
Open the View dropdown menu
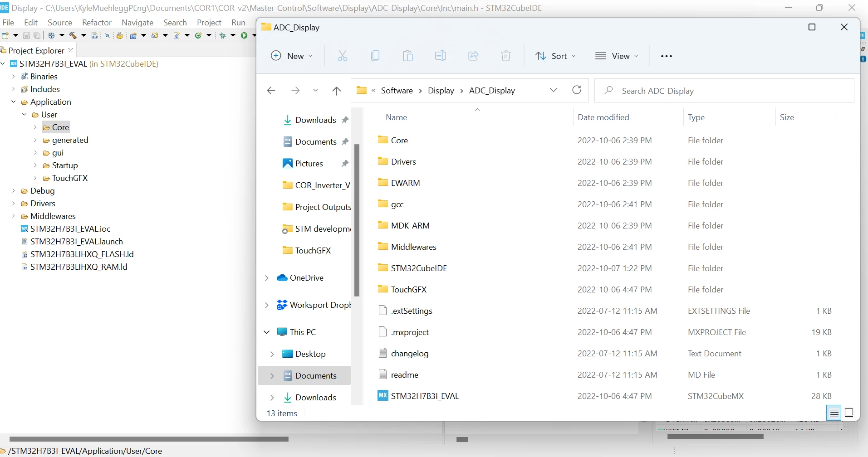pyautogui.click(x=617, y=56)
